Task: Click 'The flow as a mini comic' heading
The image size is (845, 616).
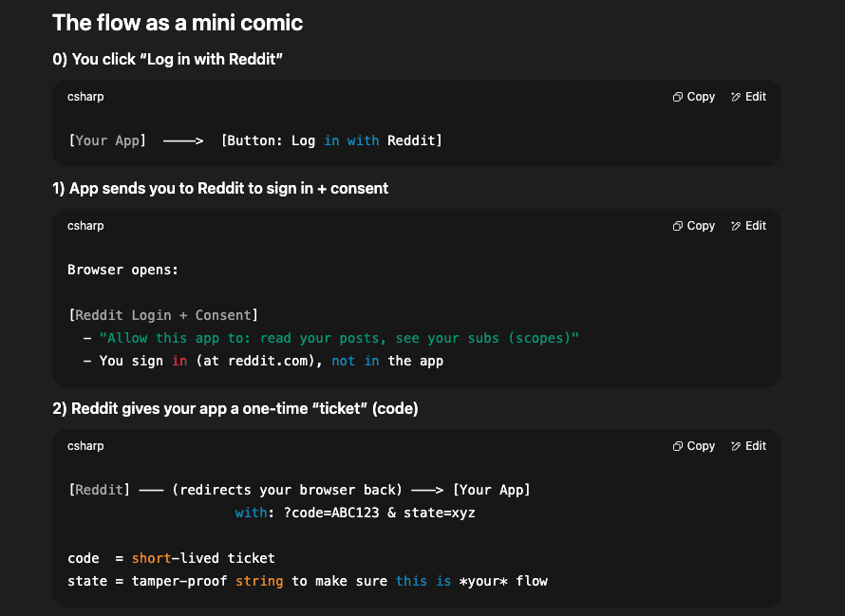Action: point(178,23)
